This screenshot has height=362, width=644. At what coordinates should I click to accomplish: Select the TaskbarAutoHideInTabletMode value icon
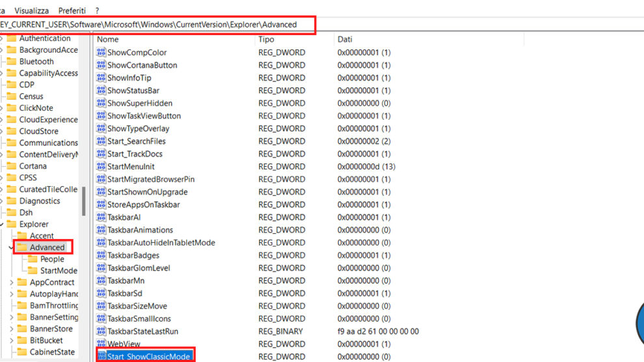point(101,242)
